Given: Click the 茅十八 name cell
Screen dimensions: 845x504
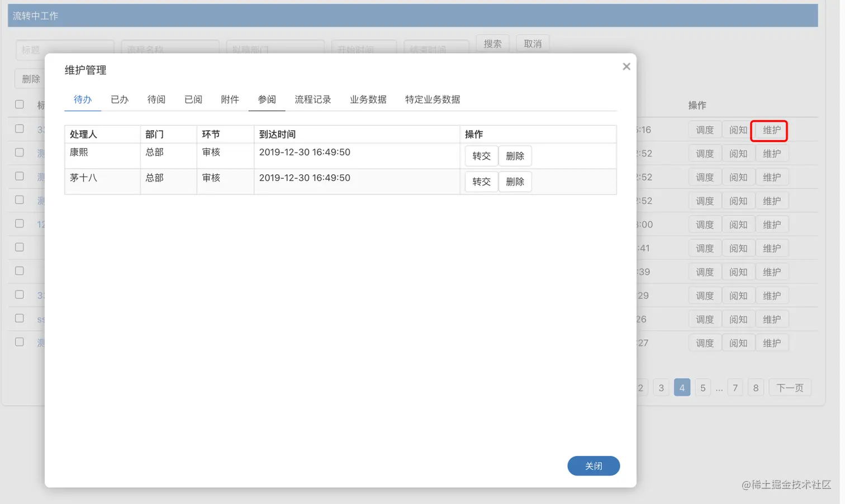Looking at the screenshot, I should 102,182.
